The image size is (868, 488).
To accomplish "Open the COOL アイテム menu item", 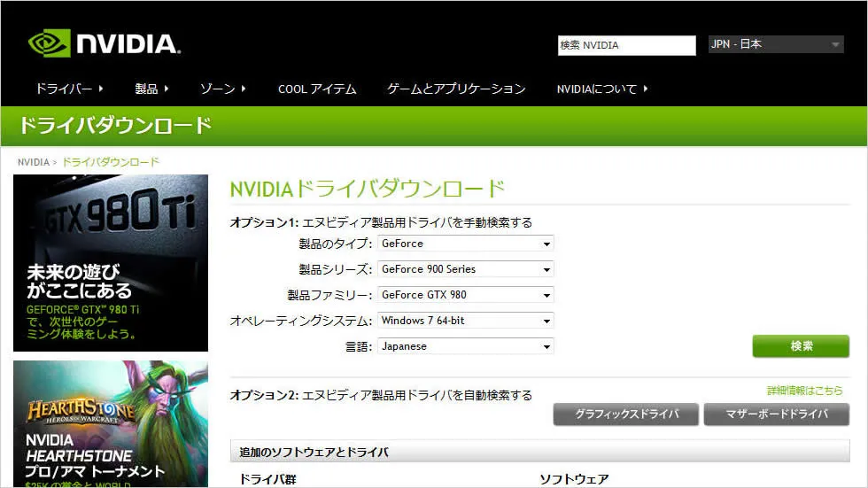I will 317,89.
